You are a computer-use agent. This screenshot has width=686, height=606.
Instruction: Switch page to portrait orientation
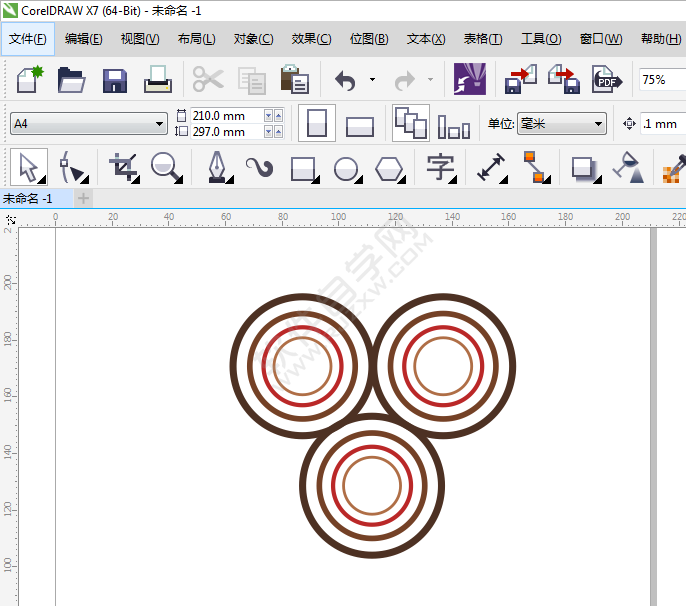tap(317, 124)
